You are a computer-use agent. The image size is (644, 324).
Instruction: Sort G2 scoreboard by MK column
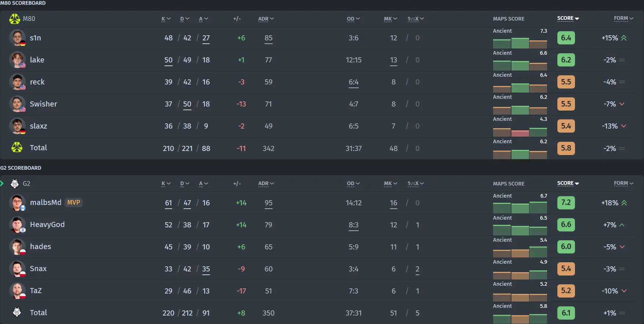[391, 184]
